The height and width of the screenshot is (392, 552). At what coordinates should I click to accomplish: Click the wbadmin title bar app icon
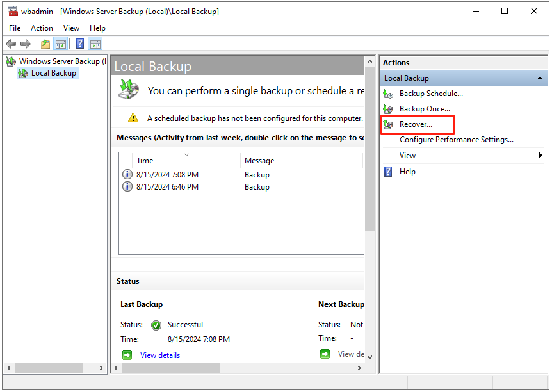click(x=13, y=12)
